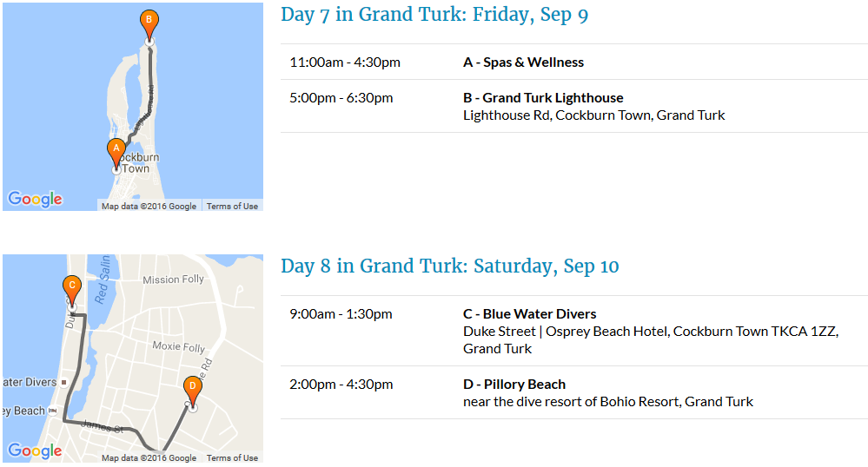Image resolution: width=868 pixels, height=467 pixels.
Task: Click the Blue Water Divers map pin
Action: click(64, 382)
